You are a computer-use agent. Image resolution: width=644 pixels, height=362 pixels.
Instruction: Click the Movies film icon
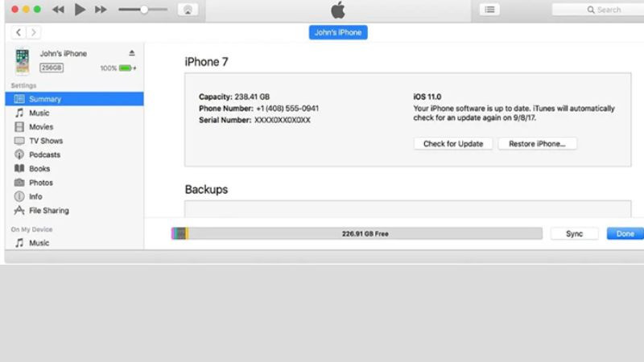click(x=19, y=127)
